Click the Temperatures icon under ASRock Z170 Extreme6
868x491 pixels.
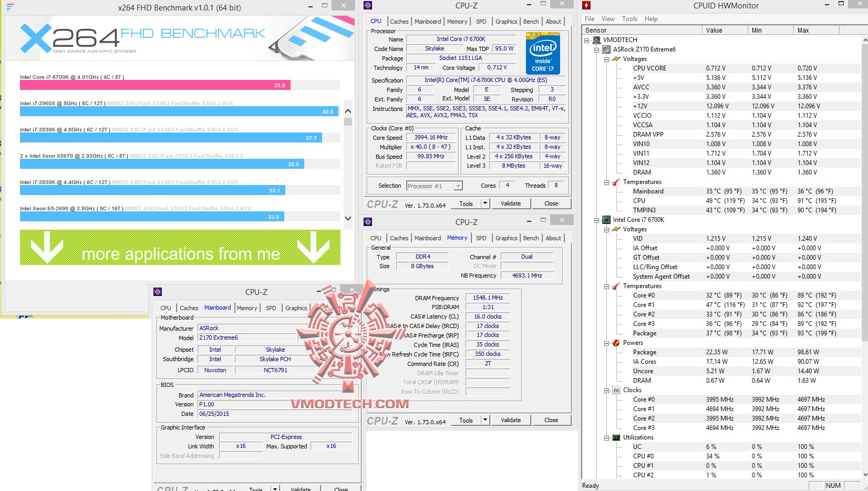pos(616,182)
